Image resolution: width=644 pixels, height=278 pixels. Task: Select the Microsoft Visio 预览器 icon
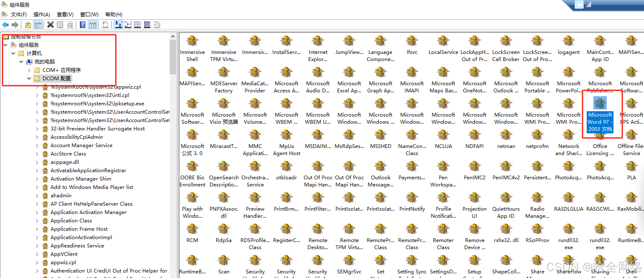(x=224, y=111)
